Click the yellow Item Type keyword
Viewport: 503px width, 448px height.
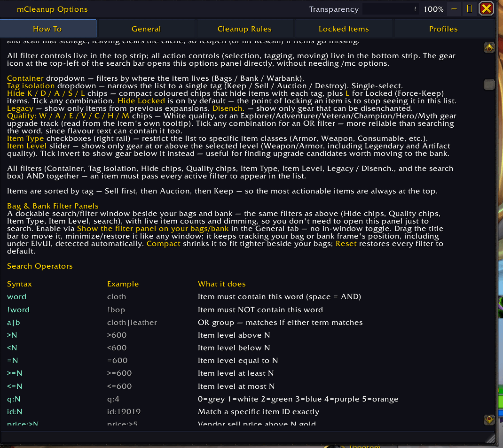click(25, 139)
